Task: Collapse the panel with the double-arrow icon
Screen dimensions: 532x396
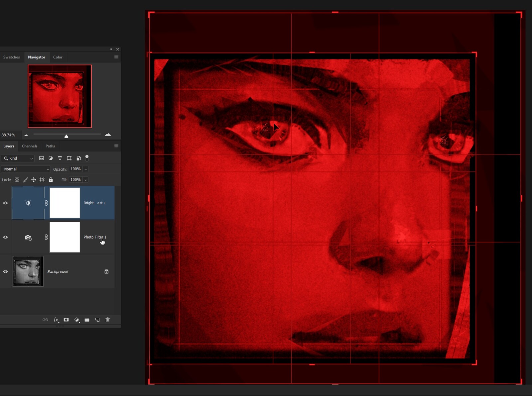Action: [111, 49]
